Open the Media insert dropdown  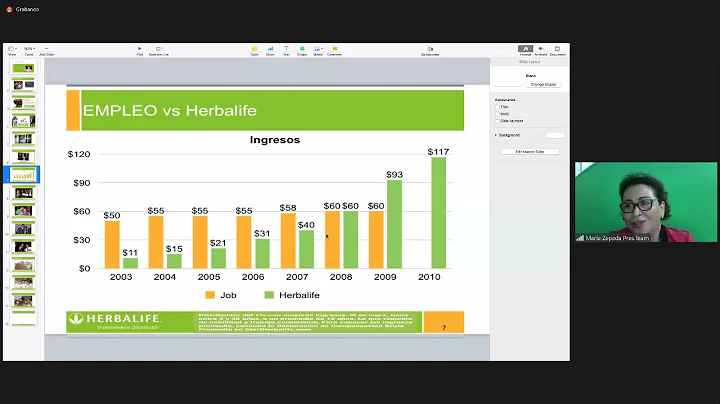coord(318,49)
